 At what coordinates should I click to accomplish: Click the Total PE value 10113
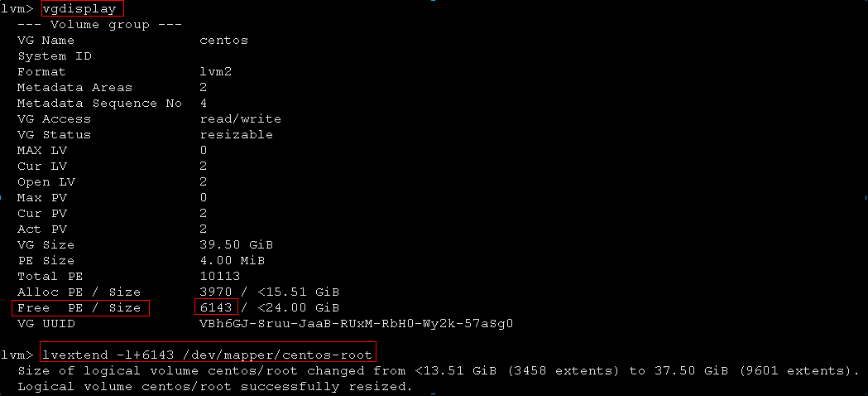220,276
